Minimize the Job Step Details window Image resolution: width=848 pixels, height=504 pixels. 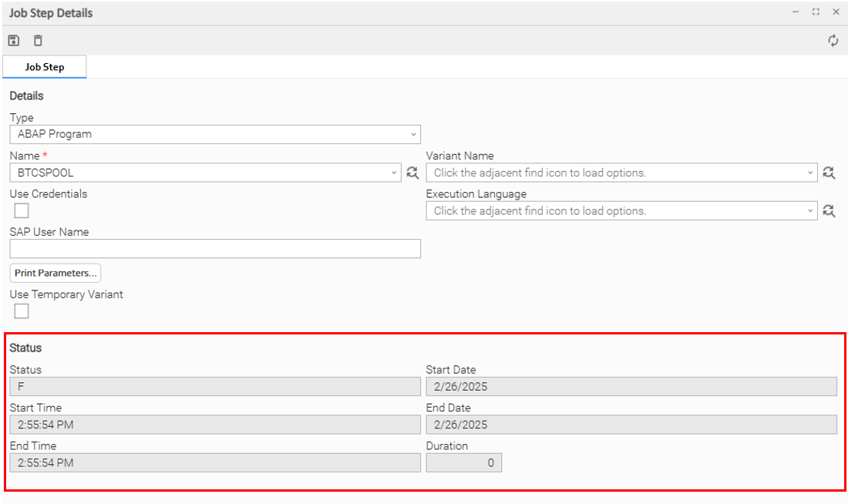[x=796, y=12]
